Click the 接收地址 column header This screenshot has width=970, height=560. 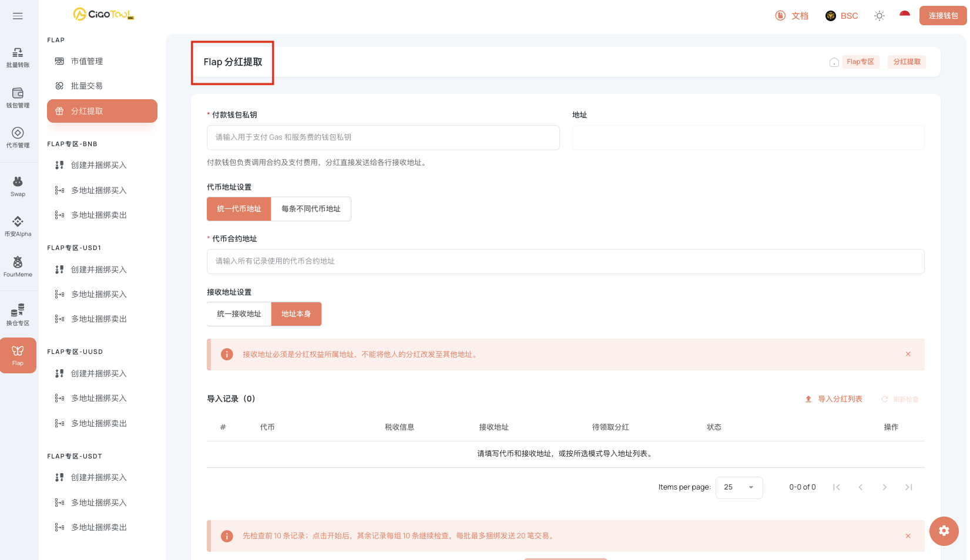494,427
